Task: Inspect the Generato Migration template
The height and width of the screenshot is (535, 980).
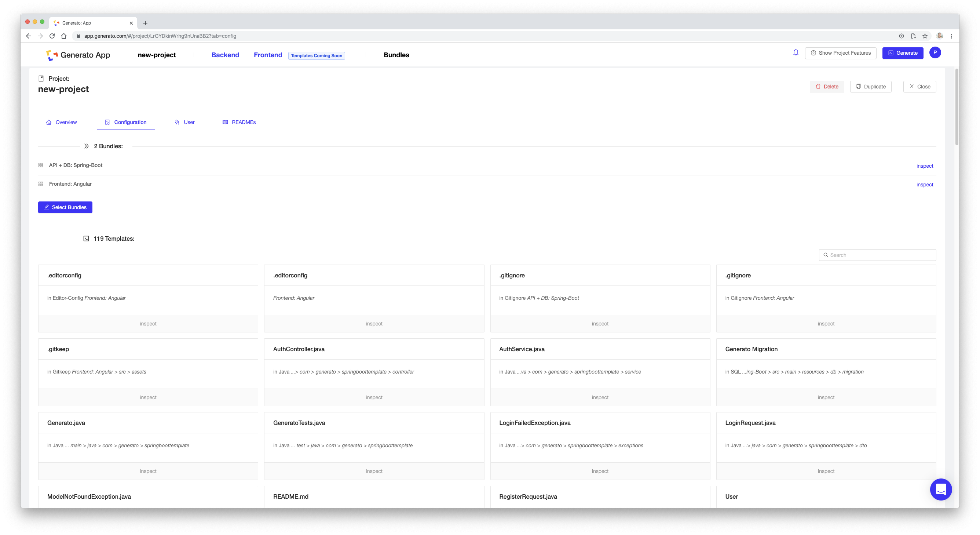Action: 826,397
